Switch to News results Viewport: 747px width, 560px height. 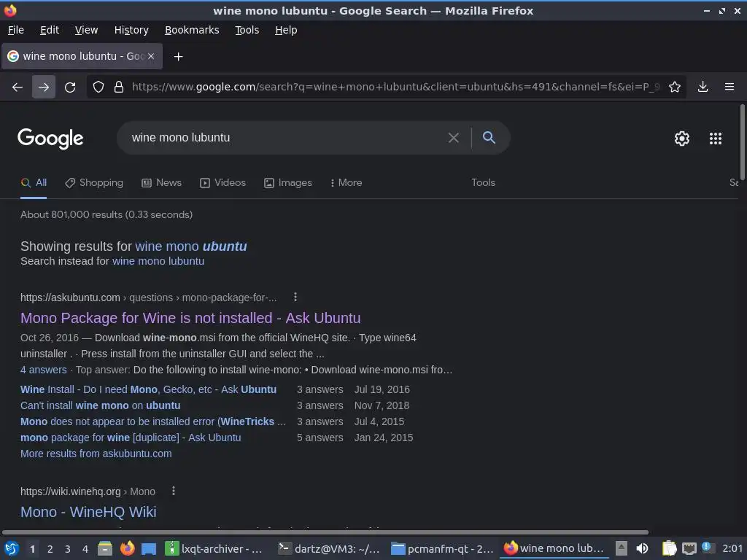tap(161, 183)
